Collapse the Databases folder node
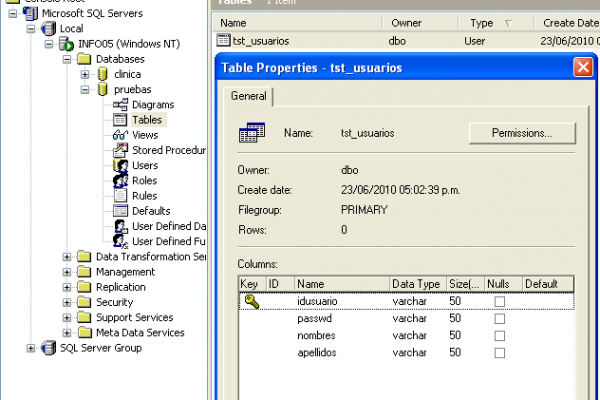The image size is (600, 400). click(x=67, y=59)
